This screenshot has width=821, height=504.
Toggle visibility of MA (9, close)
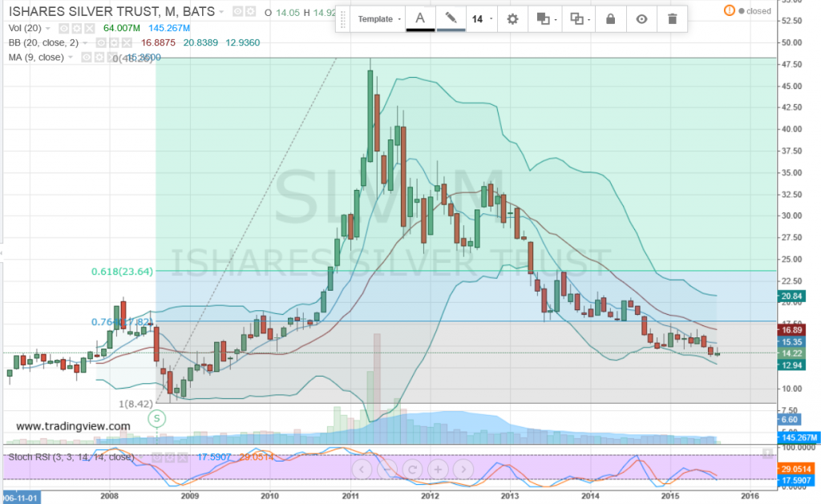point(87,58)
